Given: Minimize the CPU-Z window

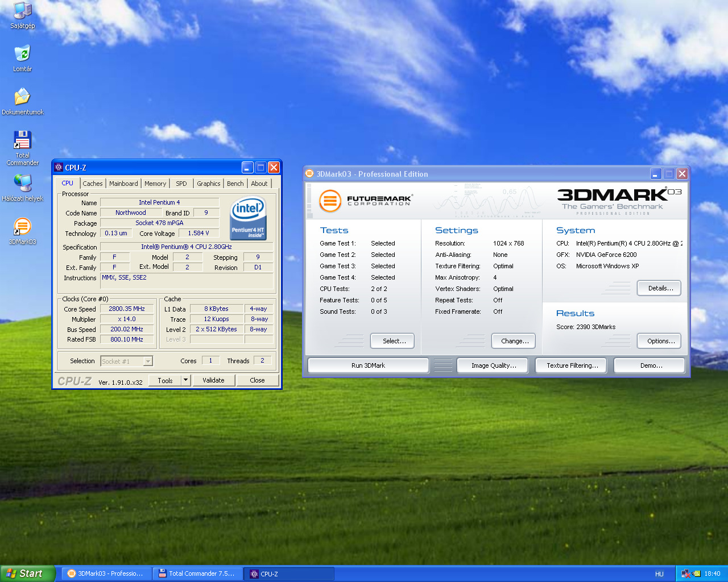Looking at the screenshot, I should 247,167.
